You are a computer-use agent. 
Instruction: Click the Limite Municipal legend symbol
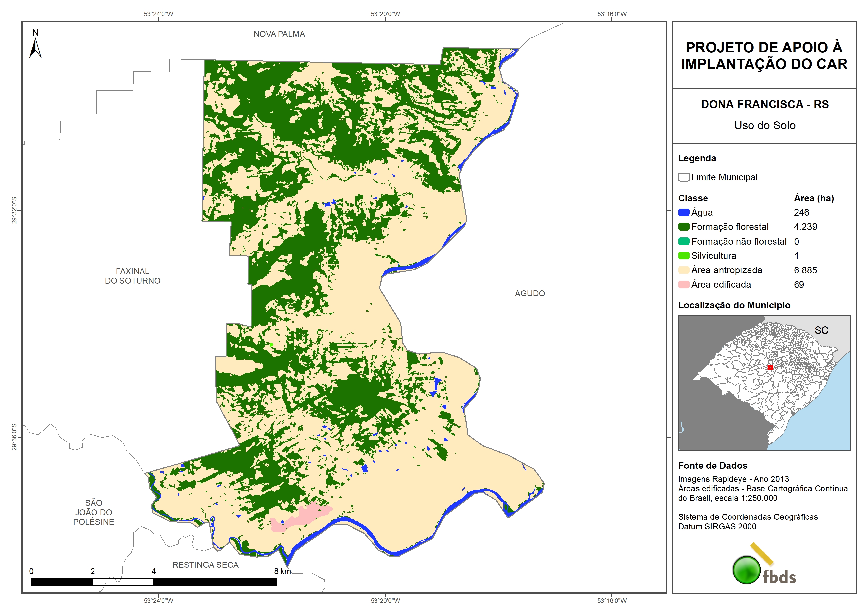pyautogui.click(x=683, y=177)
